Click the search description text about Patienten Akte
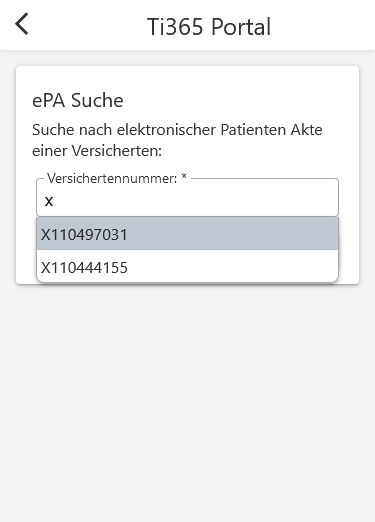Image resolution: width=375 pixels, height=522 pixels. click(x=177, y=140)
